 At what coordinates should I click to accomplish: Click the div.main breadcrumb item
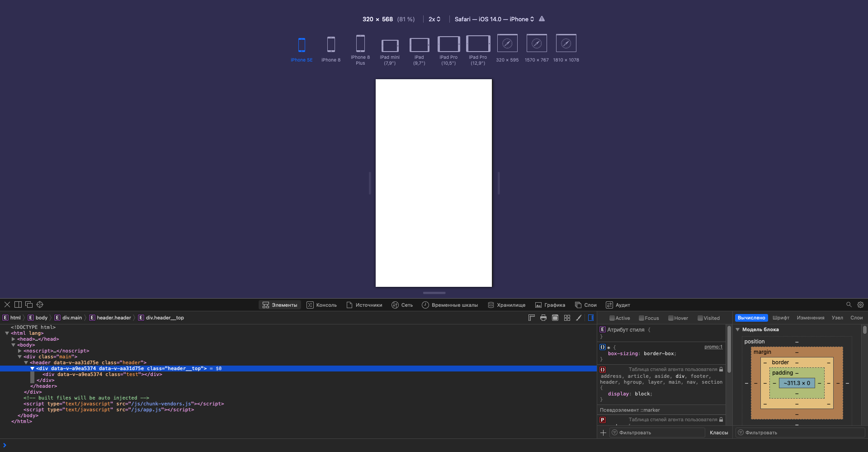[68, 318]
